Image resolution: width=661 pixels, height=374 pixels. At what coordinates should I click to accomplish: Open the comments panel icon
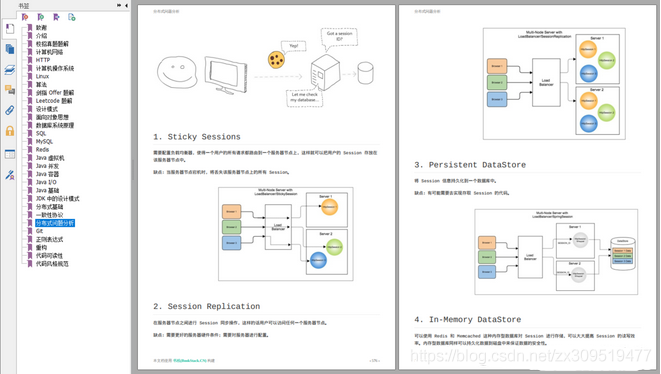point(10,90)
